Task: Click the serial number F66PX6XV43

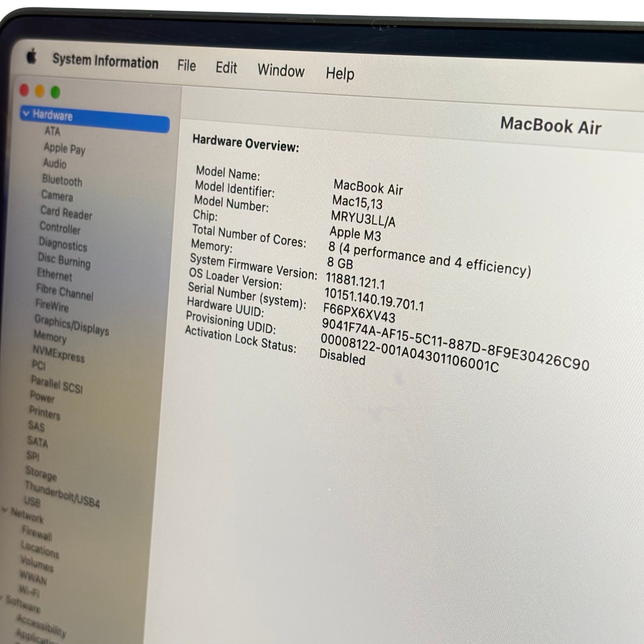Action: click(359, 313)
